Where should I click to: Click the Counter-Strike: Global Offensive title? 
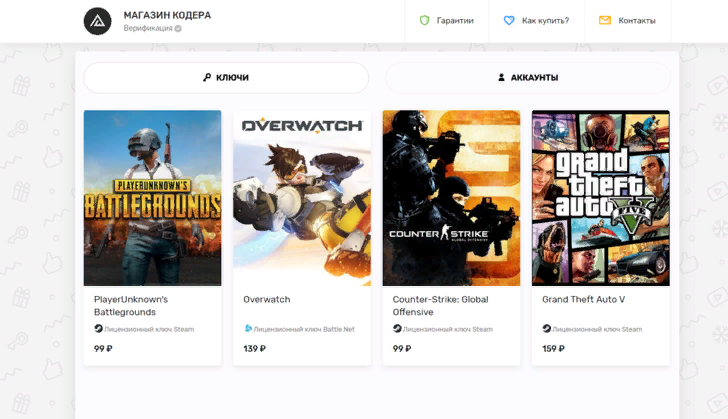441,306
